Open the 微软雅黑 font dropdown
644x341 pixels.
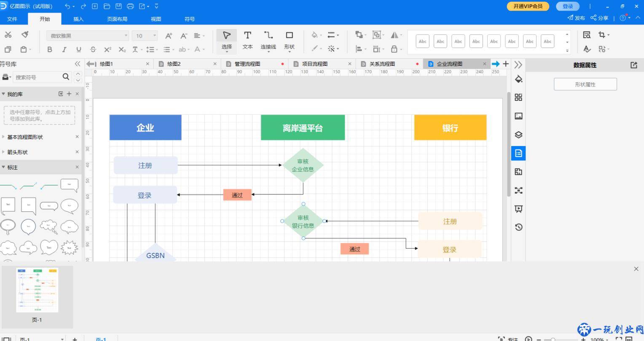pos(88,36)
